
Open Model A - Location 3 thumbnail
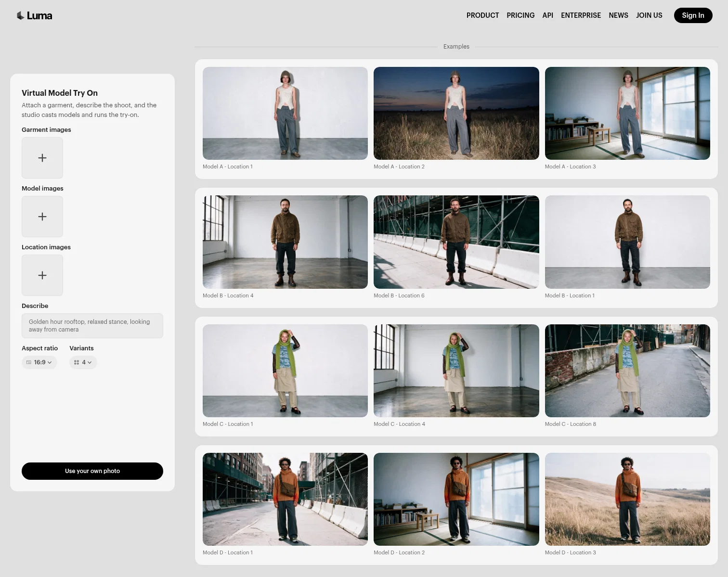(x=627, y=113)
